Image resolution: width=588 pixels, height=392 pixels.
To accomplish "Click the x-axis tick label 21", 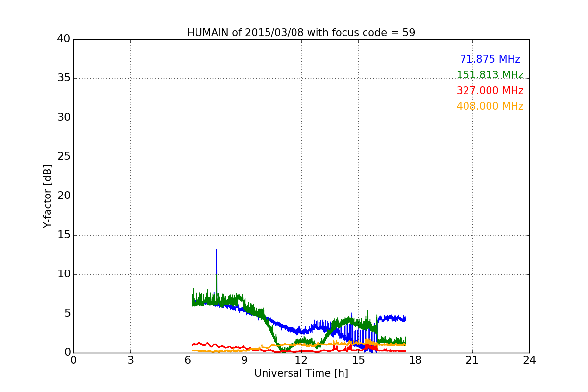I will pos(472,360).
